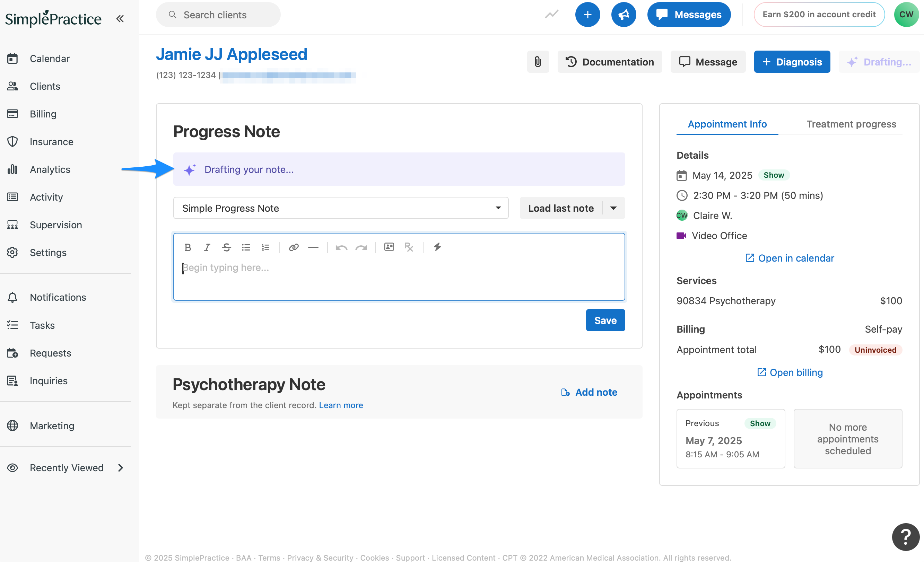Click the Add note link for Psychotherapy Note

coord(590,392)
